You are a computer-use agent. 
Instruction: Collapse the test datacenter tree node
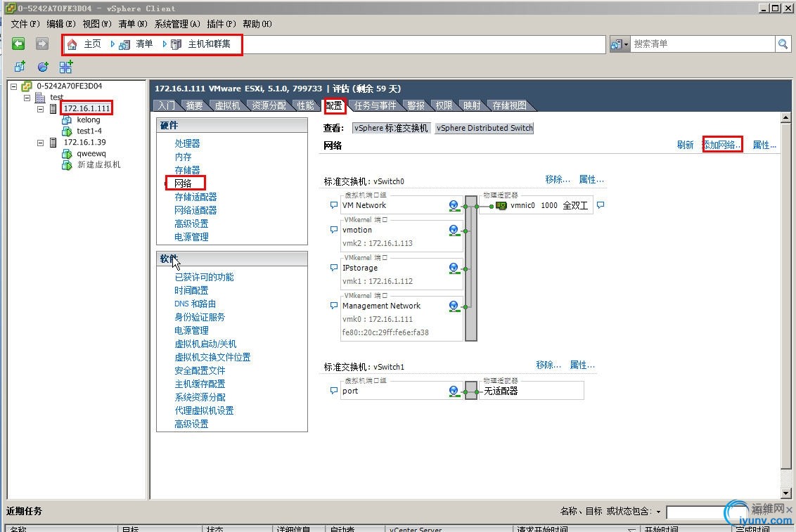(x=27, y=98)
